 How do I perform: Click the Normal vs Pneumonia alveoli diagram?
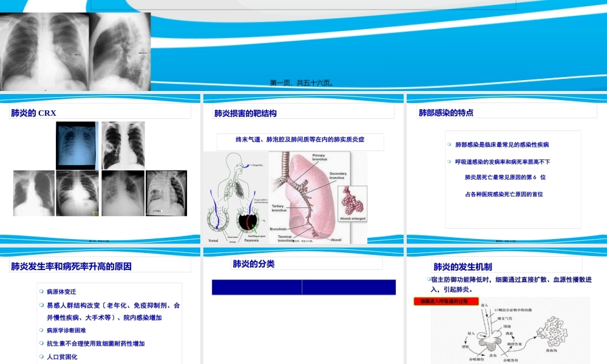click(x=236, y=197)
